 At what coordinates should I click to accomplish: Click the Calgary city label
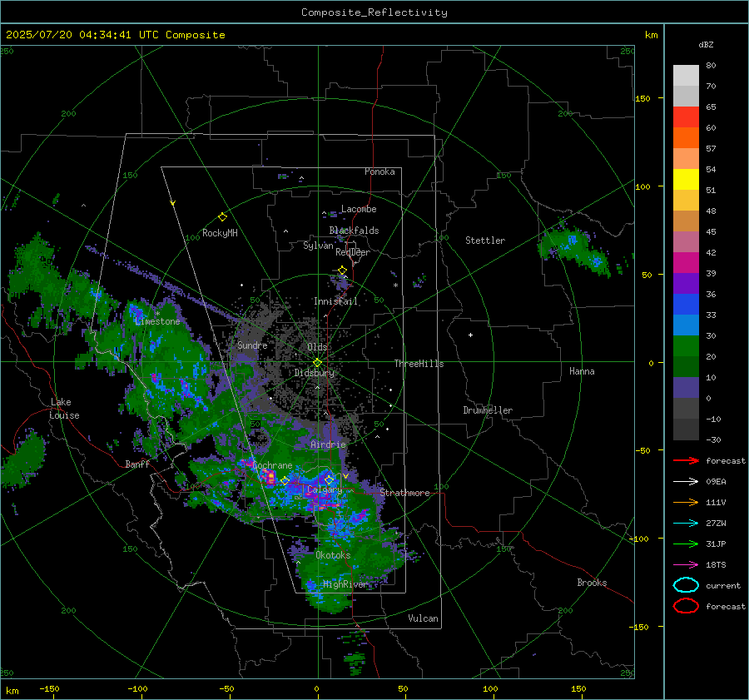click(325, 489)
